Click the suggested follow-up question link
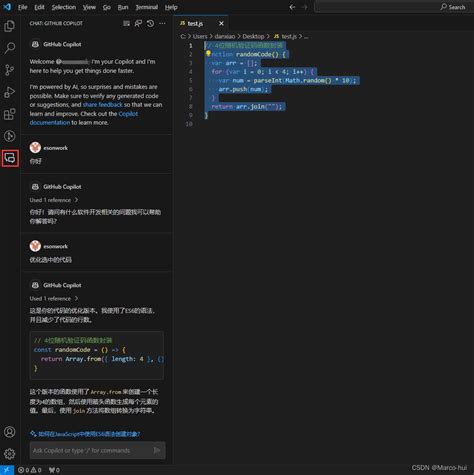This screenshot has height=475, width=474. 89,434
